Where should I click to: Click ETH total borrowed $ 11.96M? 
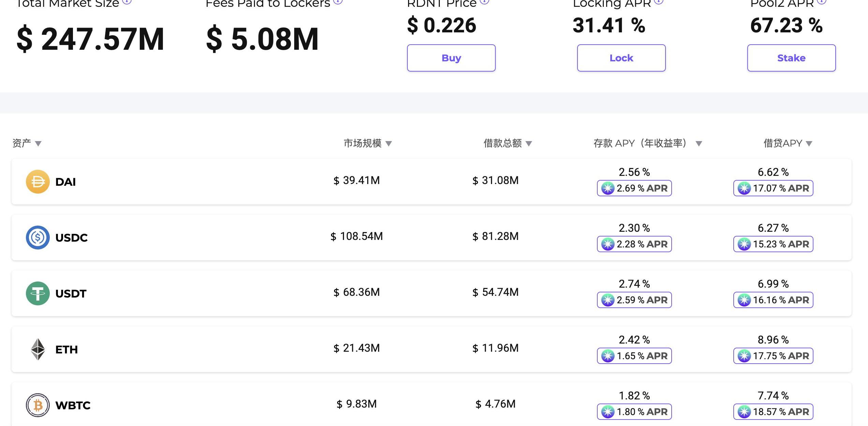[495, 348]
